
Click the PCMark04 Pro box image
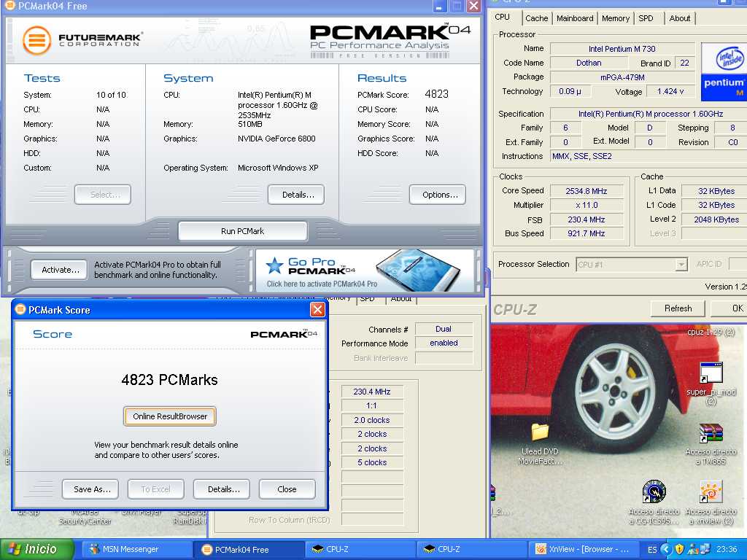417,269
